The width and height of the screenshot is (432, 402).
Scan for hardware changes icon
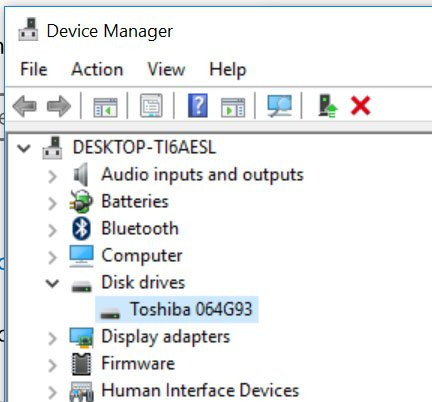(279, 106)
